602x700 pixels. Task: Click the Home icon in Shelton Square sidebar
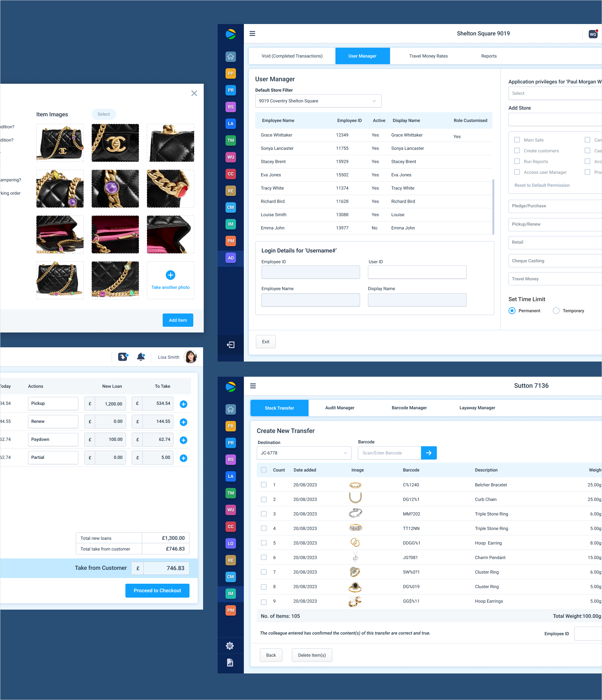230,57
